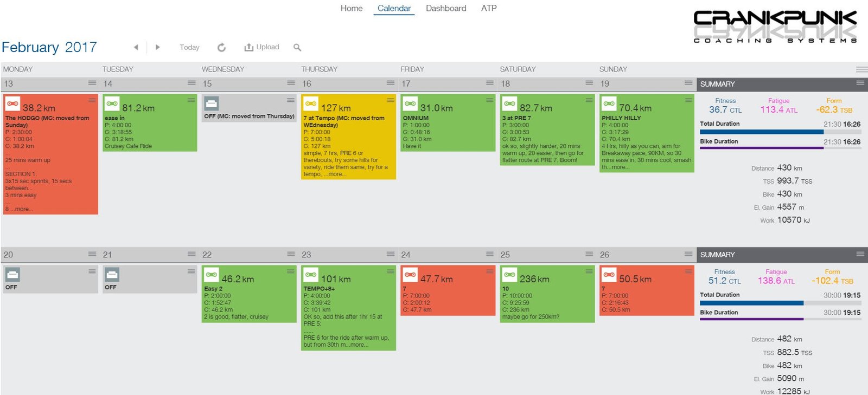Open the Home tab
This screenshot has height=395, width=868.
coord(352,8)
